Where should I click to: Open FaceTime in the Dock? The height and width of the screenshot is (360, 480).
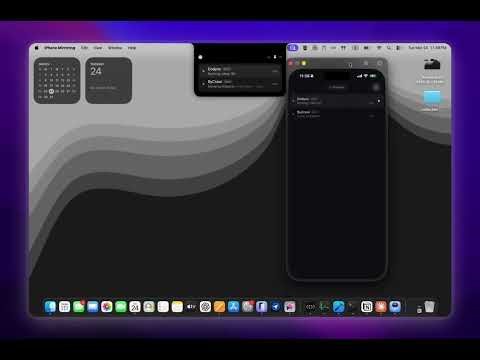(121, 307)
